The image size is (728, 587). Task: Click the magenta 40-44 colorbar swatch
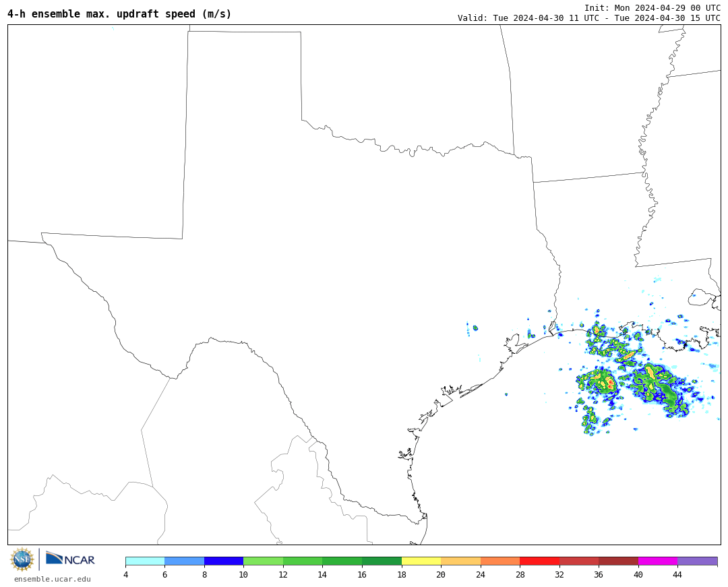point(658,561)
